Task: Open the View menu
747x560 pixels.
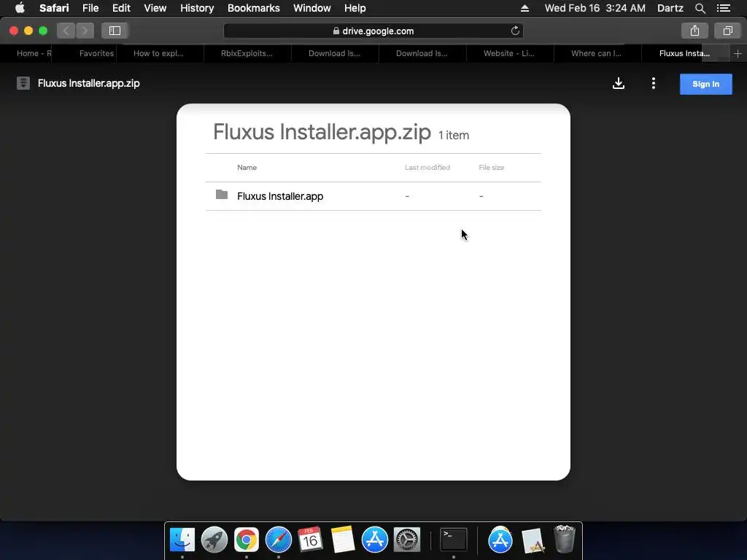Action: tap(155, 8)
